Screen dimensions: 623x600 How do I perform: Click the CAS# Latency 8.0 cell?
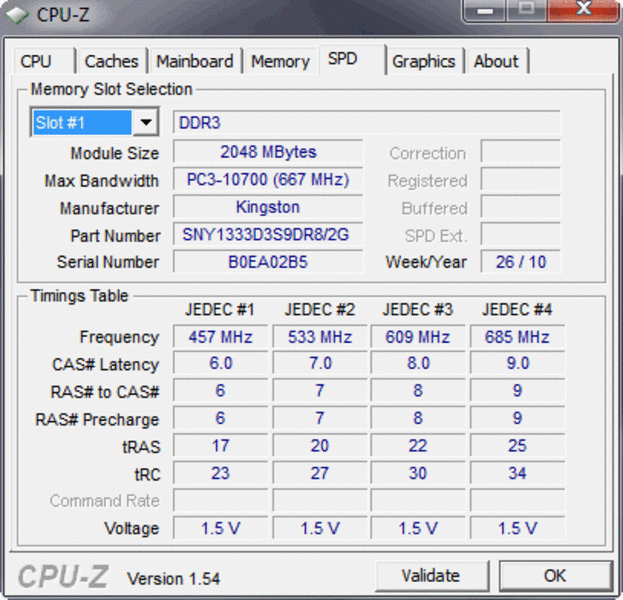(x=418, y=363)
